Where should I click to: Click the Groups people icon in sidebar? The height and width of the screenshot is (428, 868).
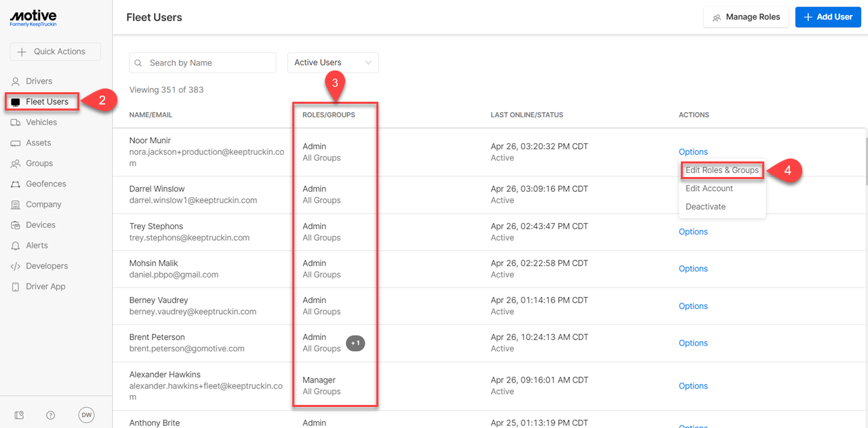click(x=16, y=163)
